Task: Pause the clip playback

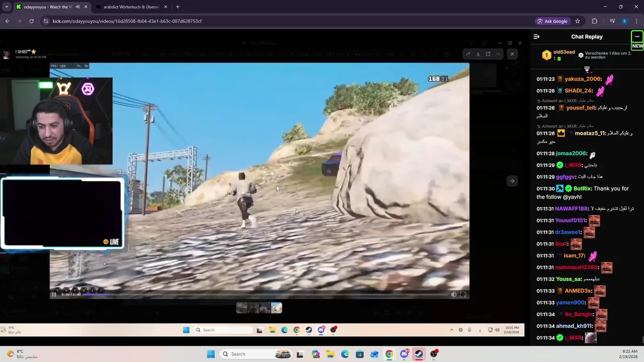Action: [54, 295]
